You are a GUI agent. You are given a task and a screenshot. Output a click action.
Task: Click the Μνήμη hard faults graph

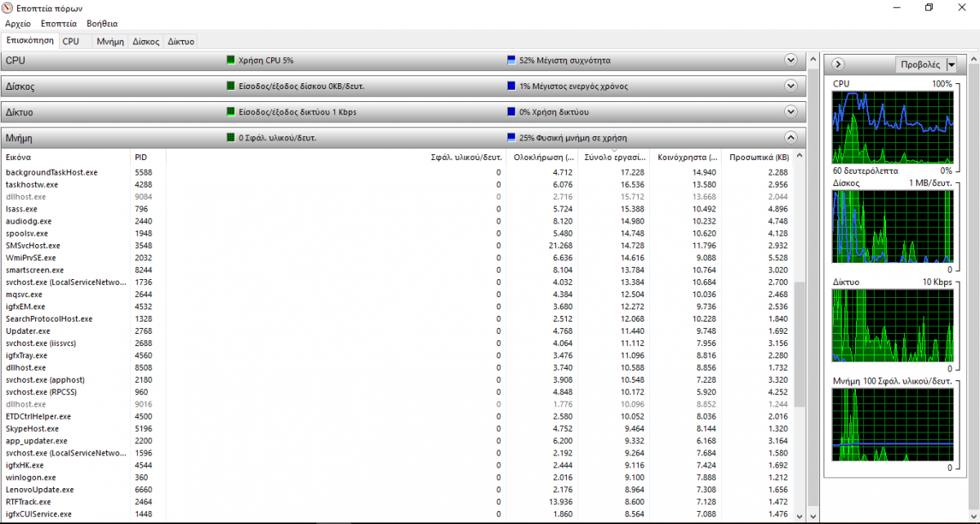tap(893, 425)
